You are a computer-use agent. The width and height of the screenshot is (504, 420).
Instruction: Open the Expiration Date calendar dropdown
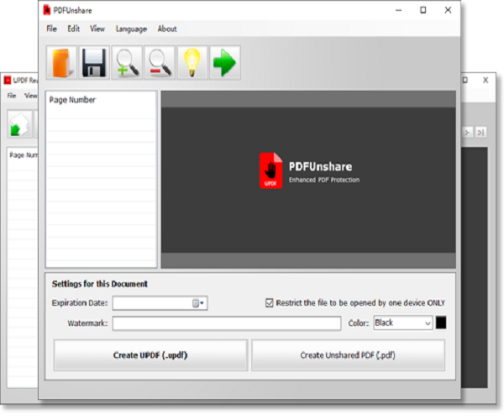198,303
